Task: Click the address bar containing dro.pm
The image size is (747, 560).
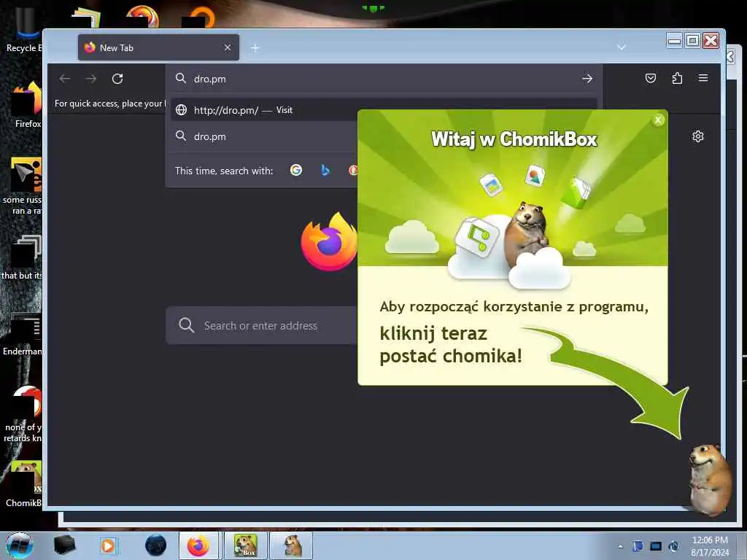Action: click(x=384, y=79)
